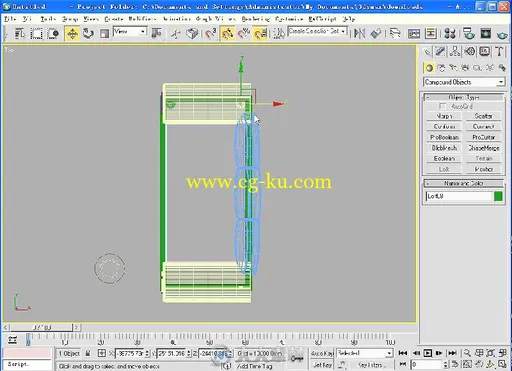This screenshot has width=512, height=371.
Task: Choose the Rectangular Selection Region tool
Action: tap(36, 34)
